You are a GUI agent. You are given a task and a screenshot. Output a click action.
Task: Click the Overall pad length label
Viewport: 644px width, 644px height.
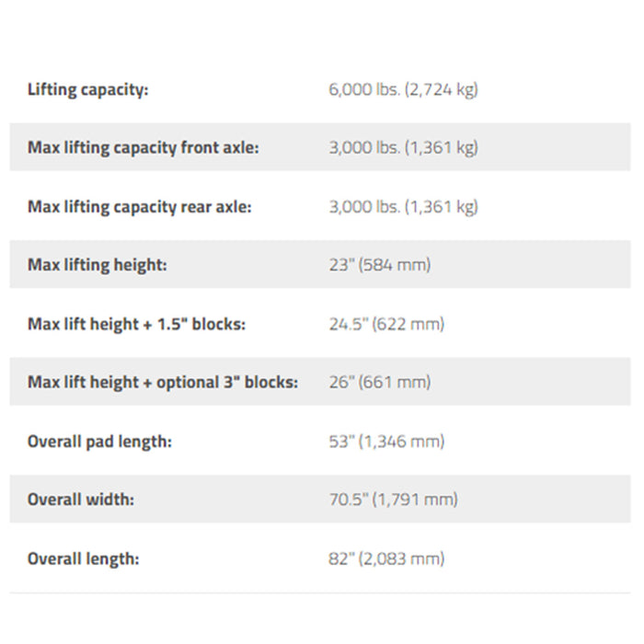(x=99, y=442)
